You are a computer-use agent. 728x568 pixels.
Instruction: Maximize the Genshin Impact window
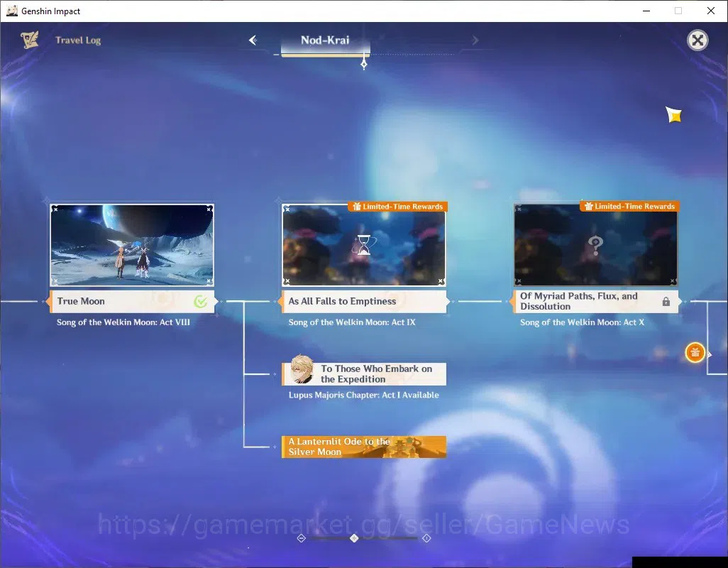[678, 11]
